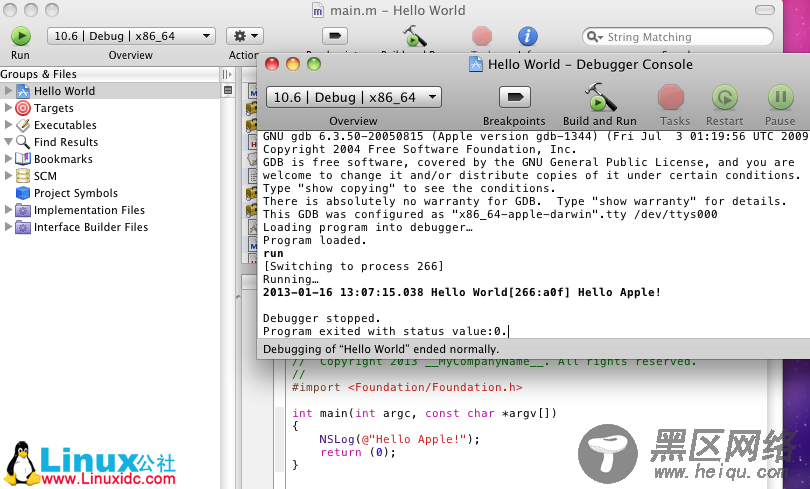Select the Executables icon
Screen dimensions: 810x489
point(23,125)
